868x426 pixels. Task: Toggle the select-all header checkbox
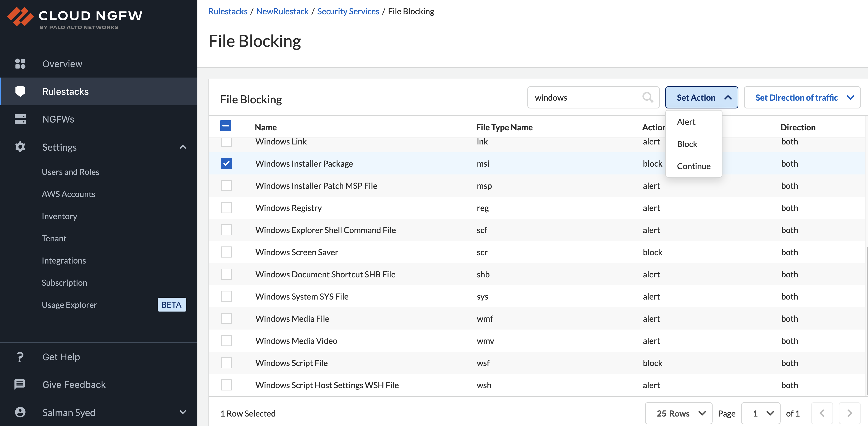[226, 126]
